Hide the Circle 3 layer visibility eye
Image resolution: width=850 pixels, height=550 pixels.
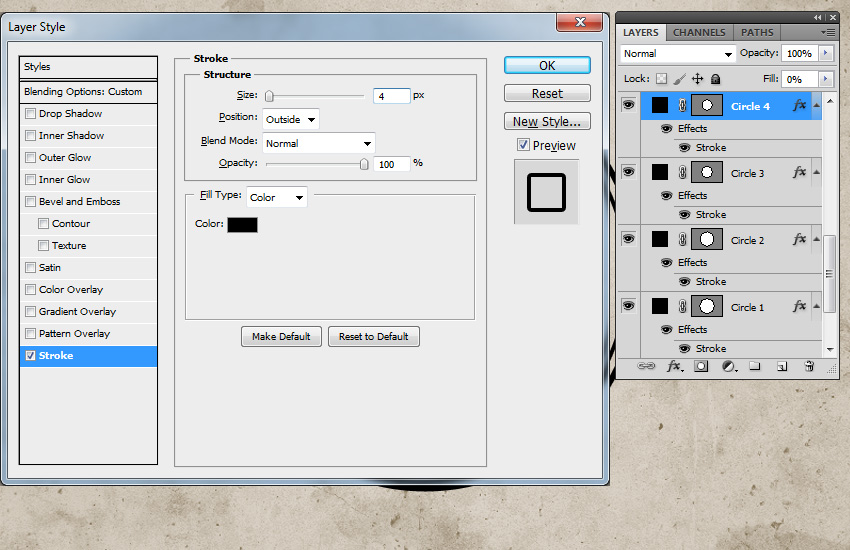[628, 172]
